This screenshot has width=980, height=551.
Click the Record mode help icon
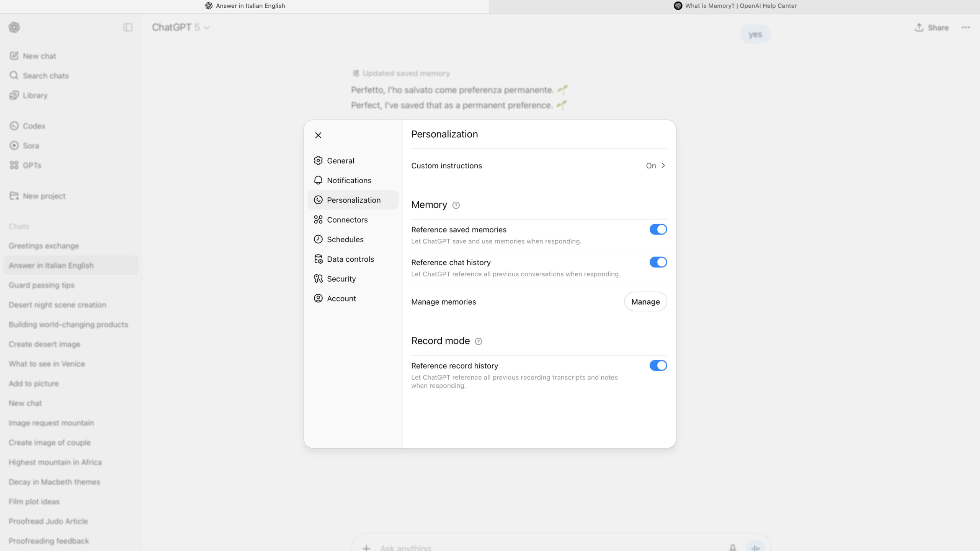[478, 341]
